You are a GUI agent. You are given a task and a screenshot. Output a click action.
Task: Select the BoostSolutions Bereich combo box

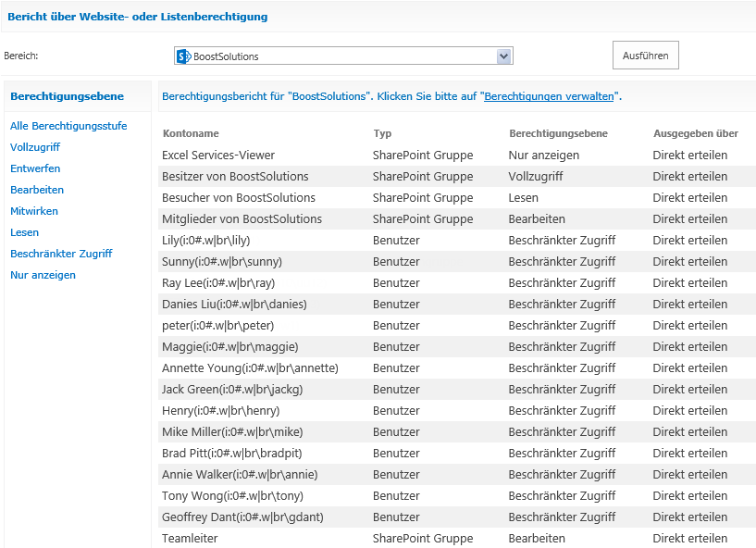pyautogui.click(x=343, y=56)
